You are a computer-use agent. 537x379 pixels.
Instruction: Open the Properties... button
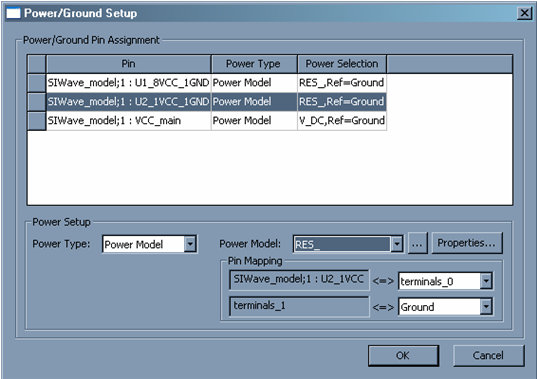[467, 243]
